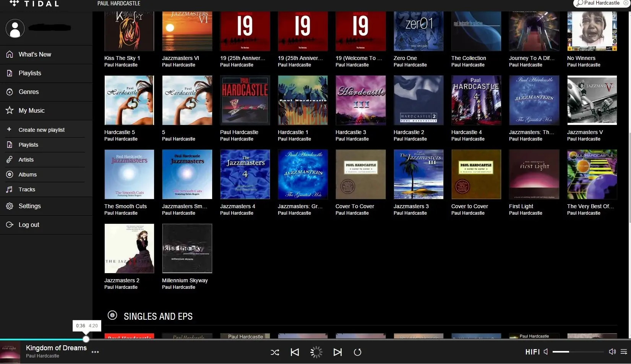The height and width of the screenshot is (364, 631).
Task: Click the What's New home icon
Action: coord(10,54)
